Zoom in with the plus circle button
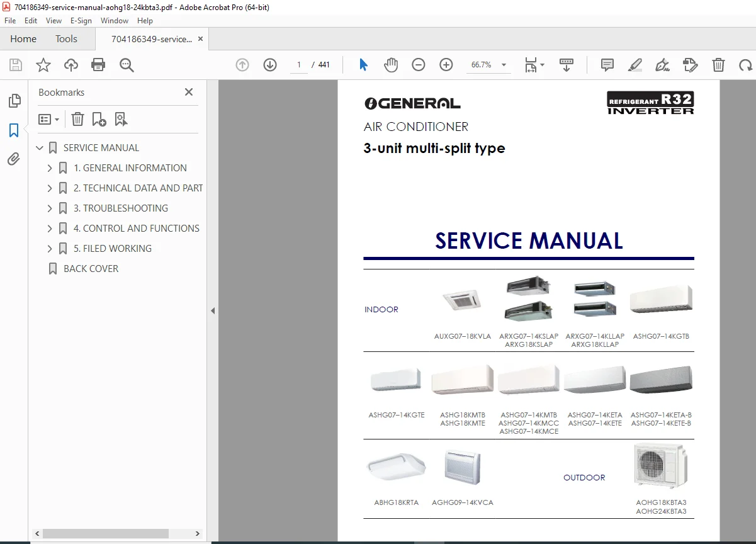 click(x=446, y=65)
